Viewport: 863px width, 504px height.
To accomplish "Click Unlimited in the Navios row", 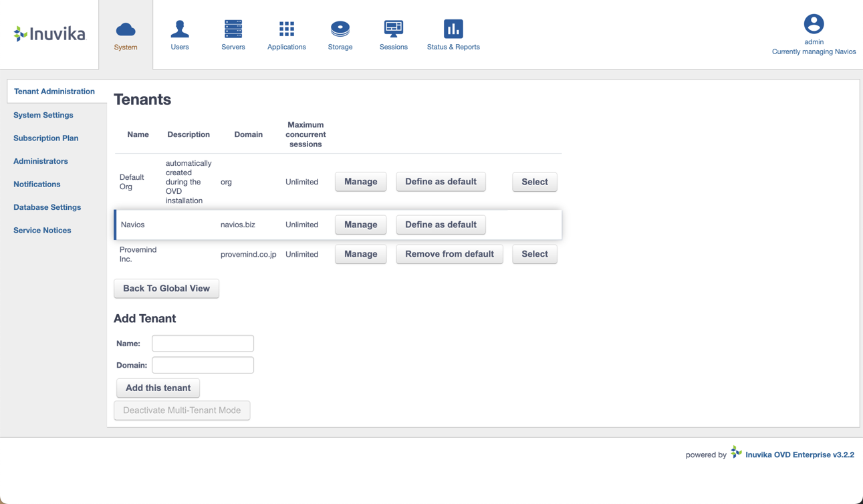I will tap(301, 225).
